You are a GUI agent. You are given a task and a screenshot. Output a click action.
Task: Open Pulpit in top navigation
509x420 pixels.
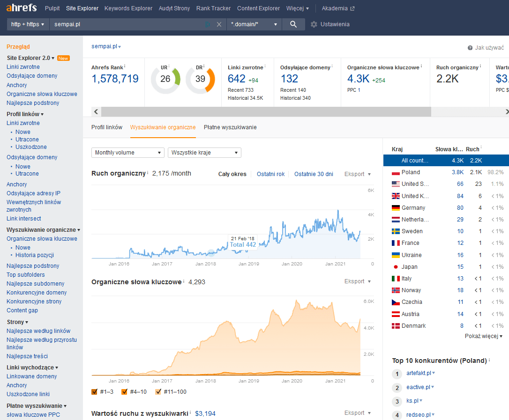tap(52, 8)
